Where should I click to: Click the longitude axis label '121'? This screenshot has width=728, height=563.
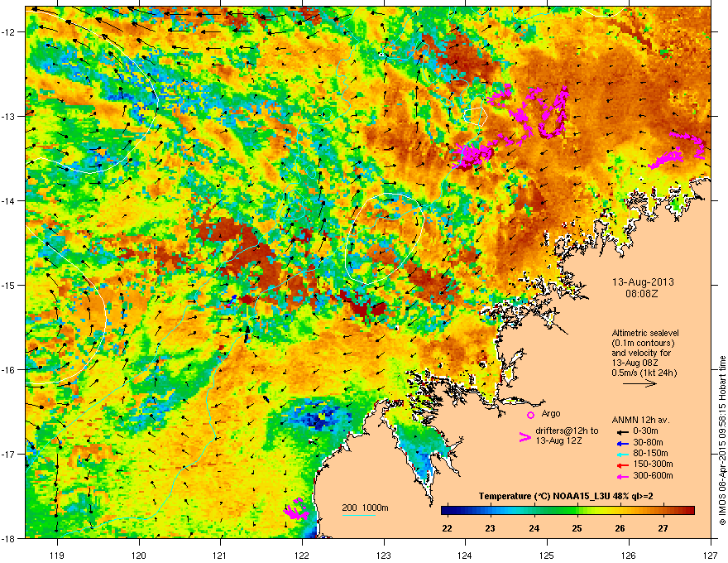(x=220, y=555)
